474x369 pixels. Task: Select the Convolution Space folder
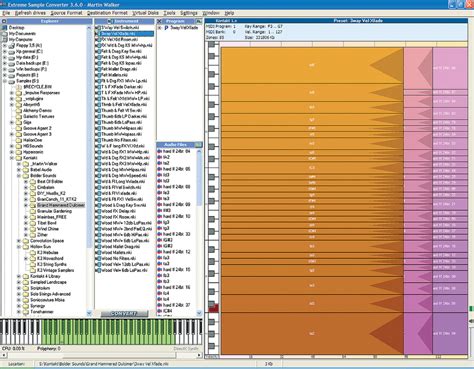tap(47, 241)
